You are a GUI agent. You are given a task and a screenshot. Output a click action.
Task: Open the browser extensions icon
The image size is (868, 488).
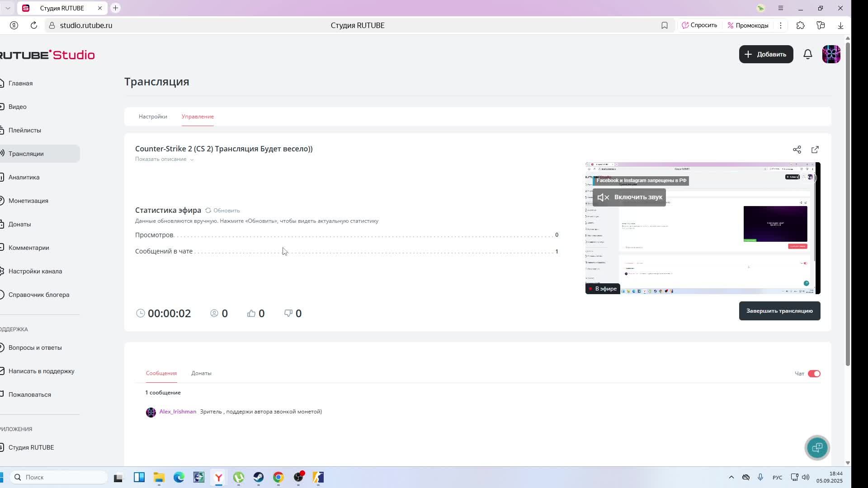tap(800, 25)
